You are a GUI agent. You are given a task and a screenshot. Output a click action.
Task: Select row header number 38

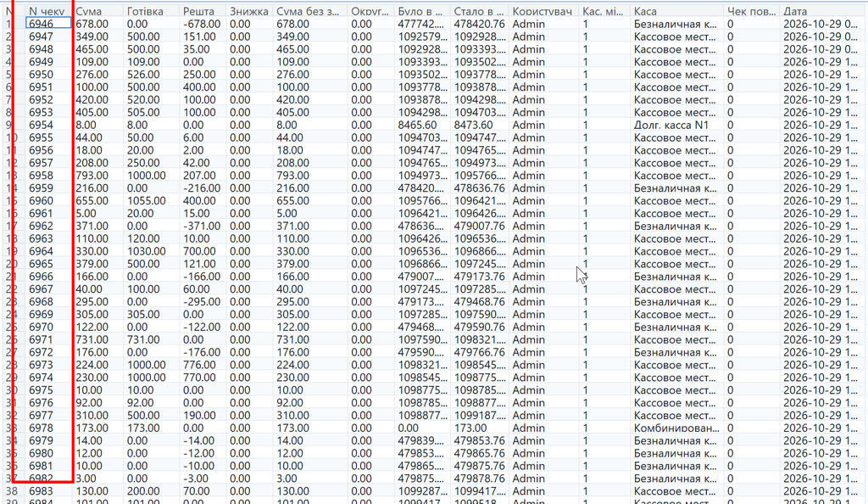[12, 491]
